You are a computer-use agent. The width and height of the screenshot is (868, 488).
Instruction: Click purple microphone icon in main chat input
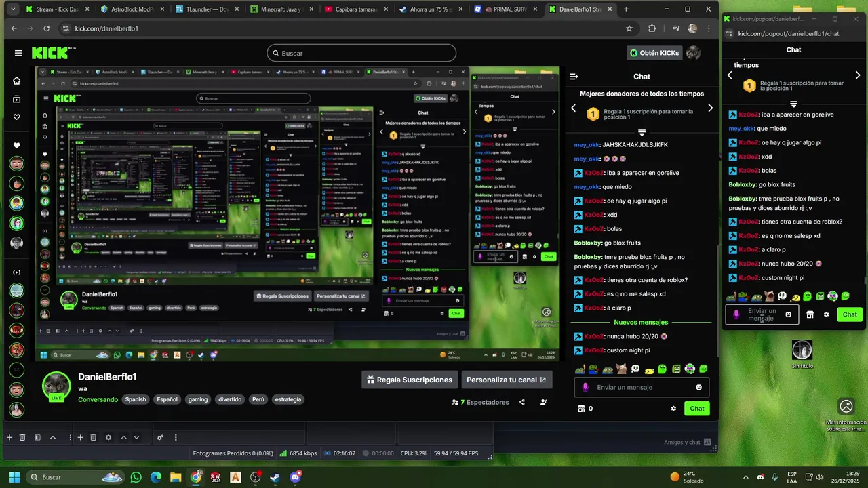tap(586, 388)
